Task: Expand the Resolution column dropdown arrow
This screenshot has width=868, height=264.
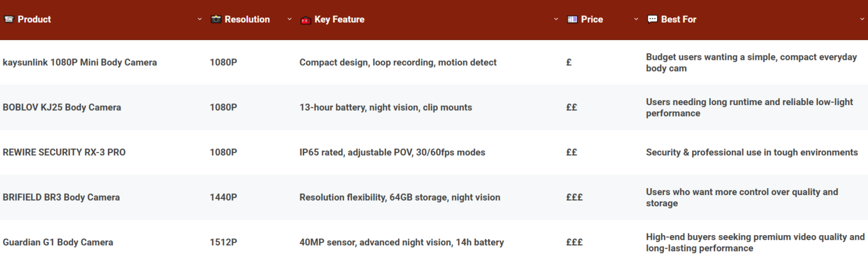Action: pyautogui.click(x=289, y=19)
